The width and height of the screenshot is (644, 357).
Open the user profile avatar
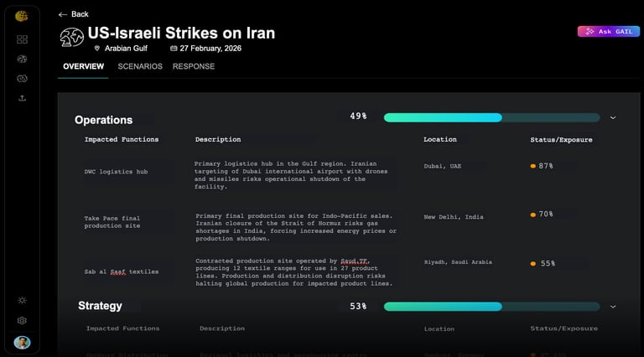(22, 342)
